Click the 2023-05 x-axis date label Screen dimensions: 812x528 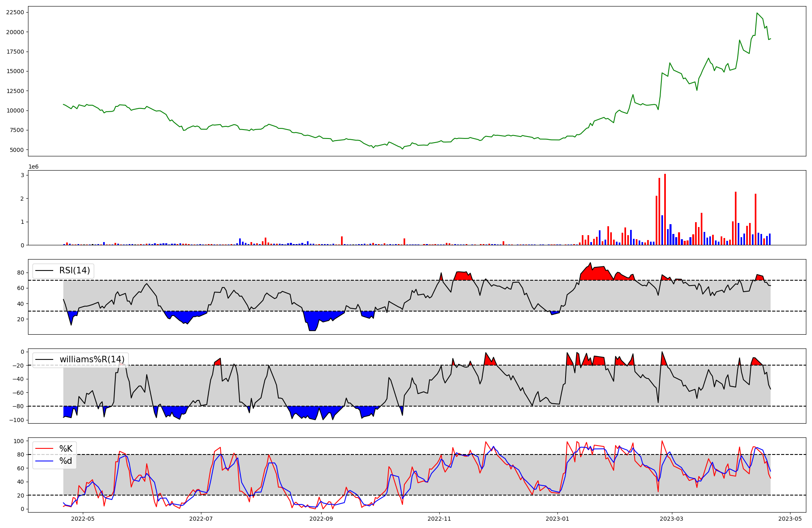pos(790,519)
